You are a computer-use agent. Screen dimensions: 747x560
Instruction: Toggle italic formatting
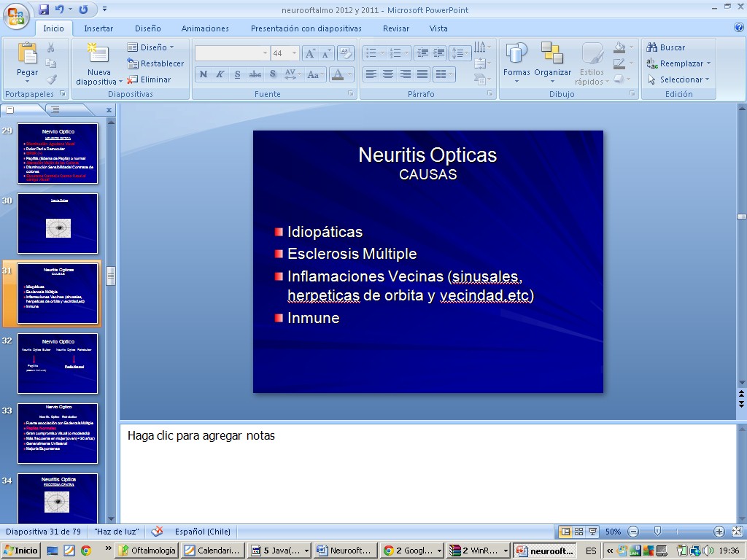point(220,74)
